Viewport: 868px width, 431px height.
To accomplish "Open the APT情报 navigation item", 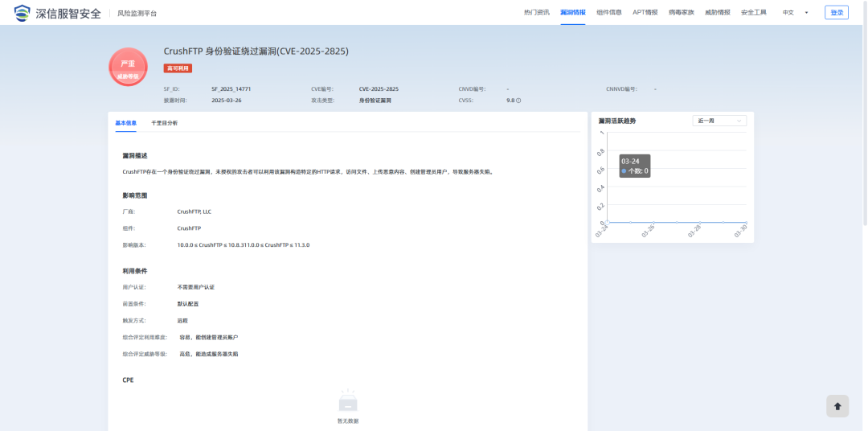I will click(645, 13).
